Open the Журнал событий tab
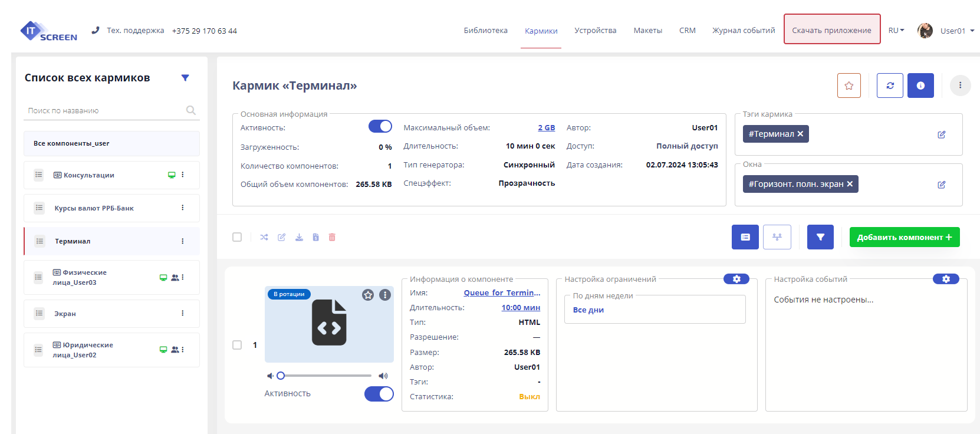 743,31
